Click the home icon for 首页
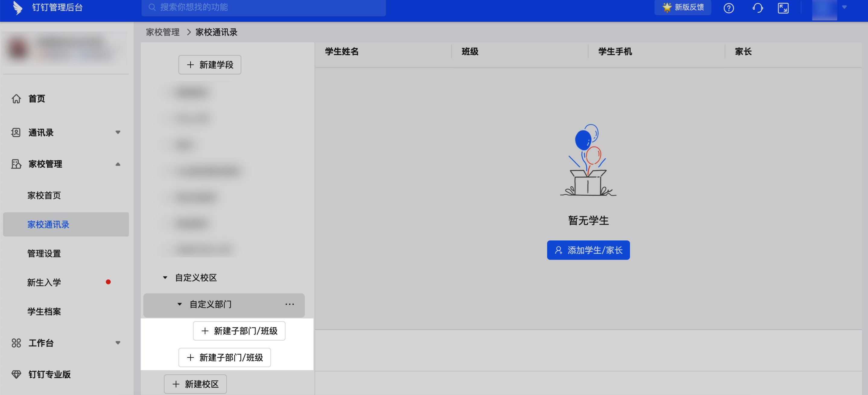This screenshot has width=868, height=395. (x=16, y=99)
